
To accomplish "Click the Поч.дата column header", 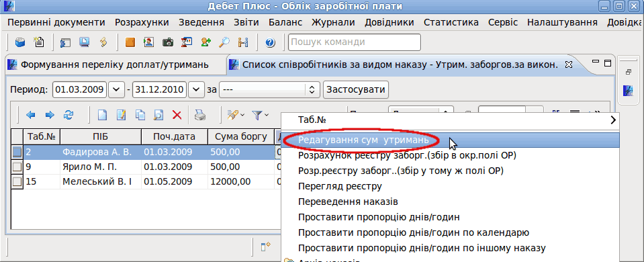I will point(175,136).
